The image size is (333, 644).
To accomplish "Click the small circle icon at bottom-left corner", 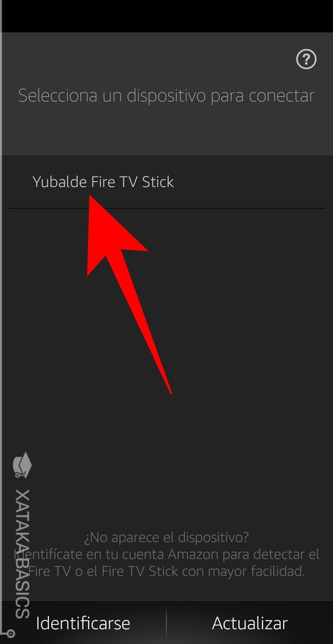I will click(10, 634).
